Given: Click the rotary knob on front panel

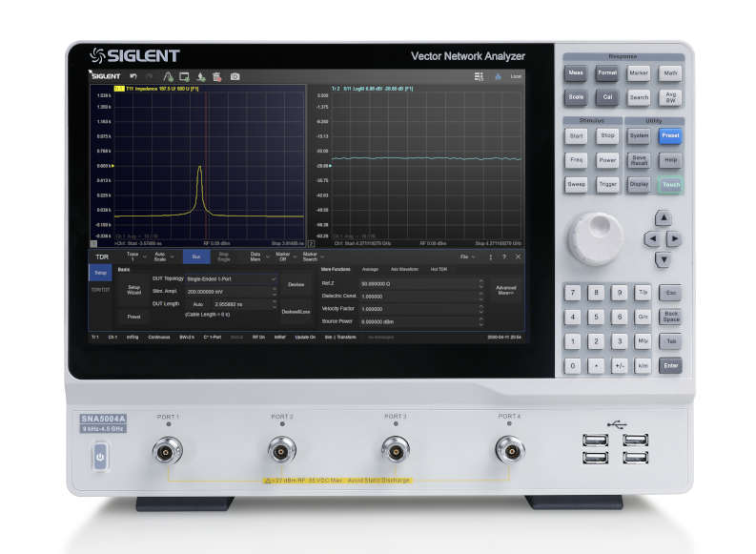Looking at the screenshot, I should point(596,238).
